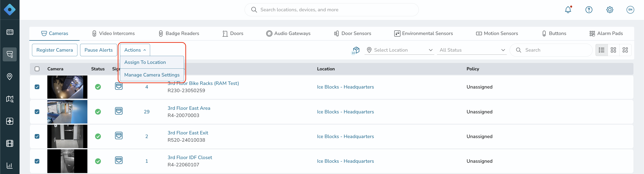Viewport: 644px width, 174px height.
Task: Open Ice Blocks - Headquarters link in East Area row
Action: [346, 112]
